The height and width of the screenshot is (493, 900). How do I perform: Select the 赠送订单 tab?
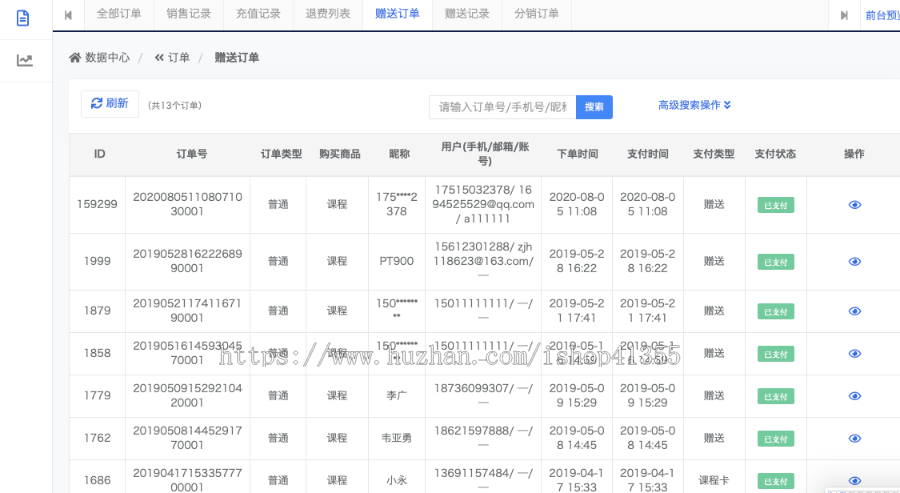coord(397,14)
